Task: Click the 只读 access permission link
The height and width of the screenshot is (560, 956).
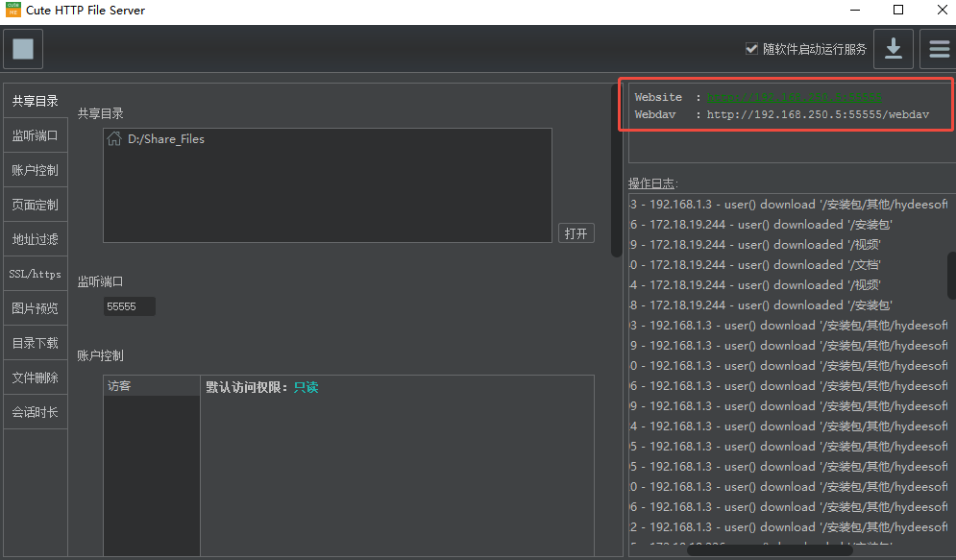Action: [306, 387]
